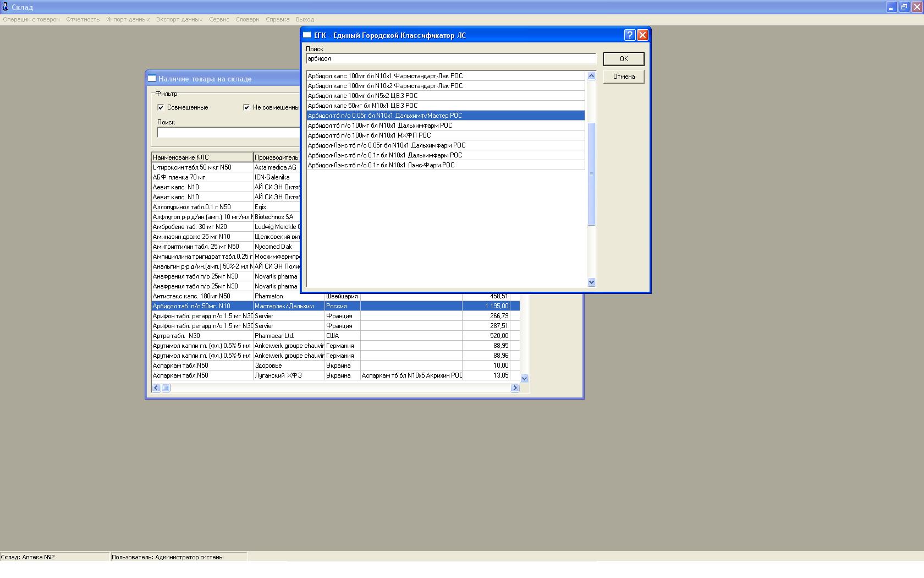Click the арбидол search field
The image size is (924, 578).
click(450, 59)
